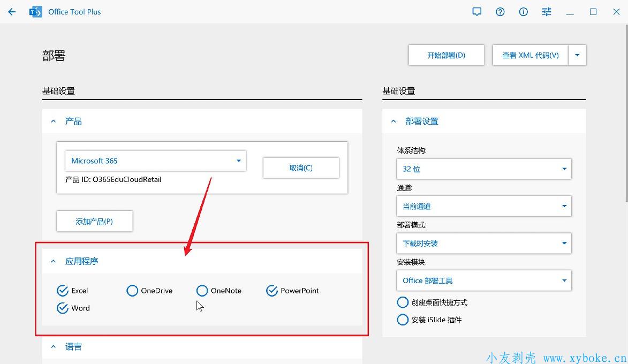Uncheck the PowerPoint application
This screenshot has height=364, width=628.
[x=272, y=291]
